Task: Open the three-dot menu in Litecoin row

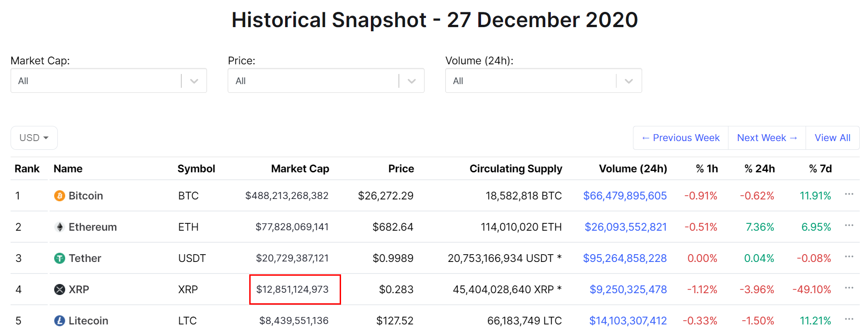Action: point(849,319)
